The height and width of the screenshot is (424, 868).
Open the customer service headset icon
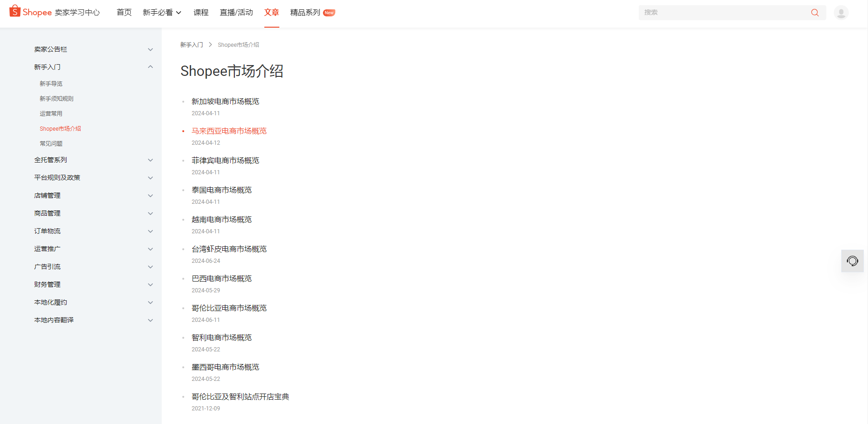(853, 261)
